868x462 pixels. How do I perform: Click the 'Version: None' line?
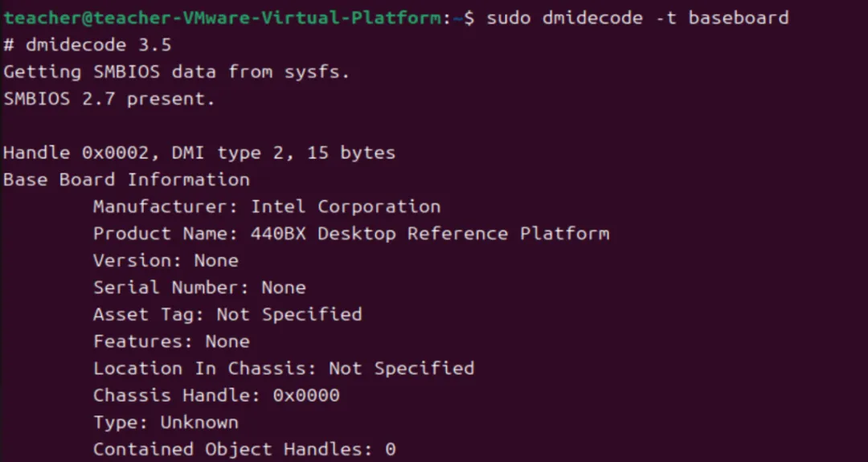(x=166, y=261)
